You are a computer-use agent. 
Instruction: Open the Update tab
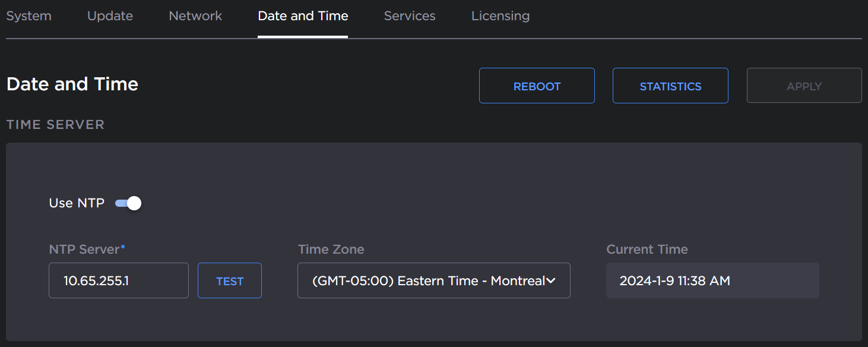110,16
